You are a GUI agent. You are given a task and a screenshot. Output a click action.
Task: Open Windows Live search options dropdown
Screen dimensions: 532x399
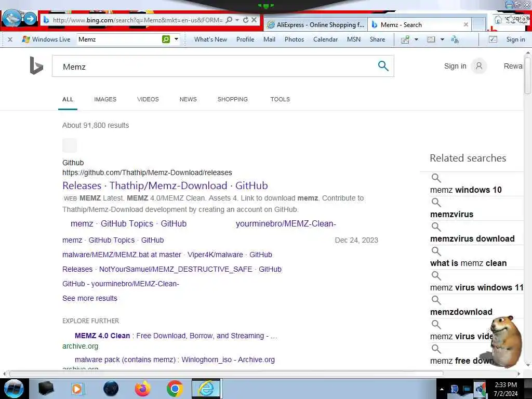pyautogui.click(x=177, y=39)
